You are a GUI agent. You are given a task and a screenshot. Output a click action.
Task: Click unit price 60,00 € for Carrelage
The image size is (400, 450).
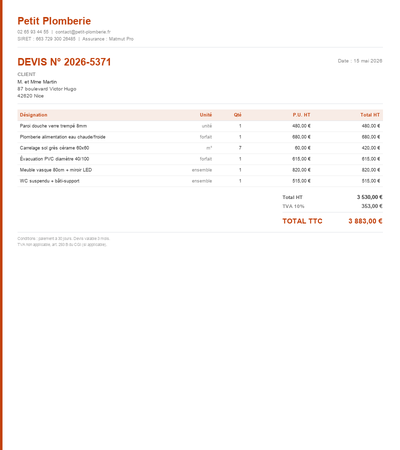302,148
